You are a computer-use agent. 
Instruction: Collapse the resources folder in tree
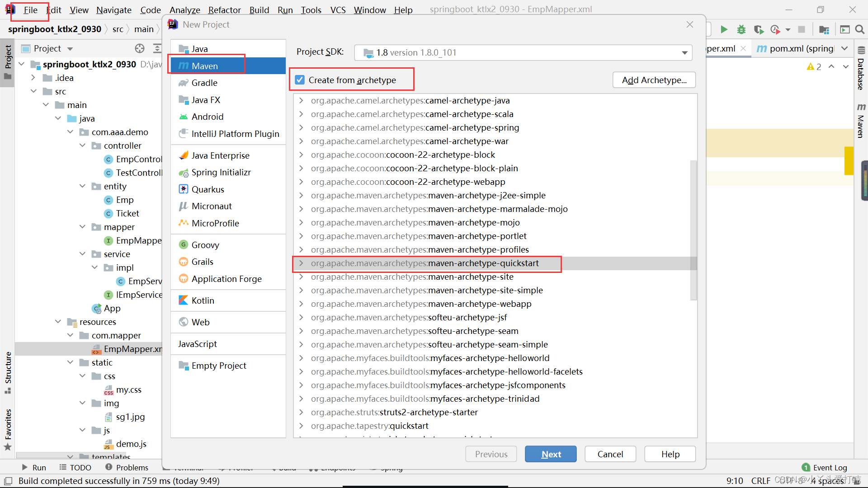point(58,322)
